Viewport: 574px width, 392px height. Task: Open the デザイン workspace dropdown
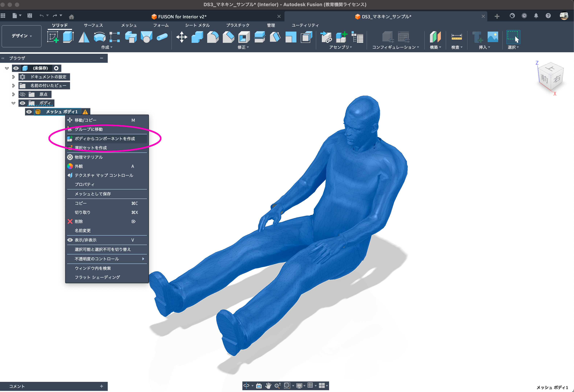pos(21,36)
